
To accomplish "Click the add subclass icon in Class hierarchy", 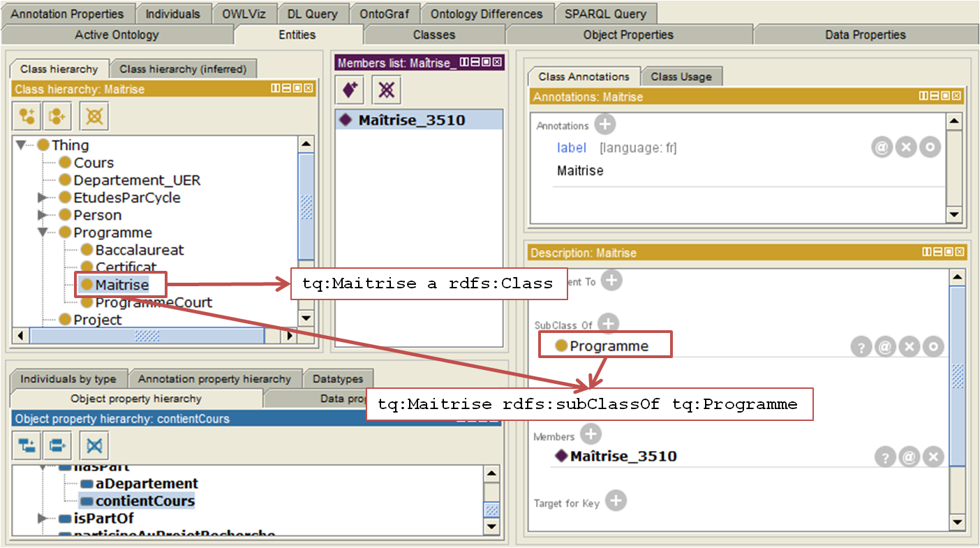I will coord(28,116).
